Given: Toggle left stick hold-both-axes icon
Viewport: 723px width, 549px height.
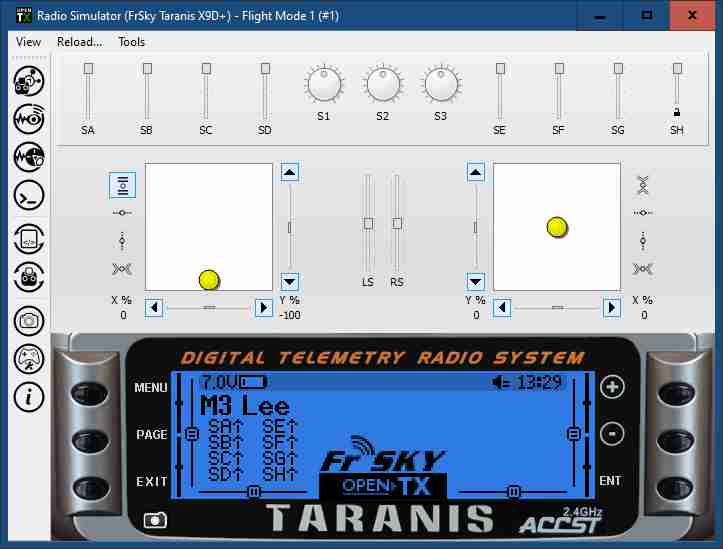Looking at the screenshot, I should click(x=122, y=185).
